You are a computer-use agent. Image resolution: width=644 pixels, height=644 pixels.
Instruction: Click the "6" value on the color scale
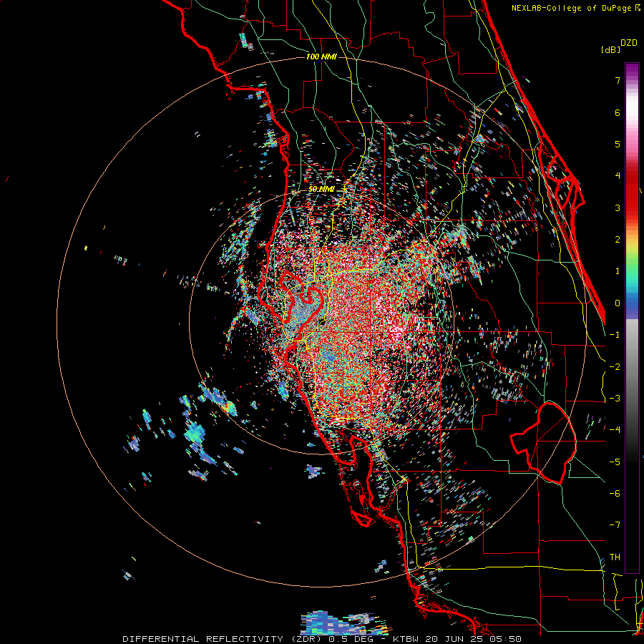(618, 112)
